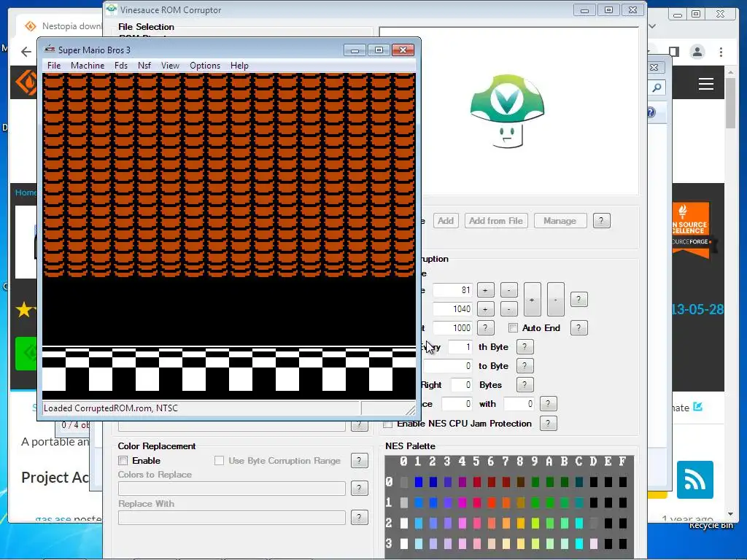Pick NES palette color 30 white swatch
747x560 pixels.
(404, 544)
